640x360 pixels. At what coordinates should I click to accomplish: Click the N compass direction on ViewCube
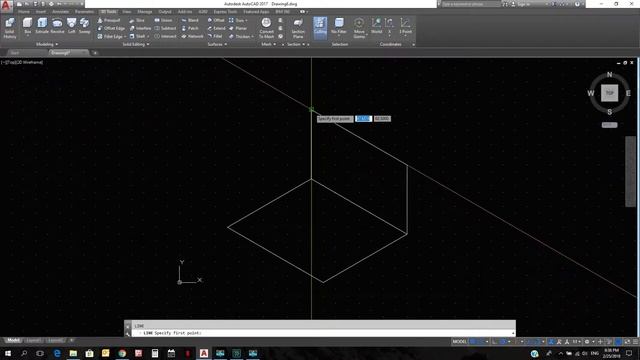point(609,75)
